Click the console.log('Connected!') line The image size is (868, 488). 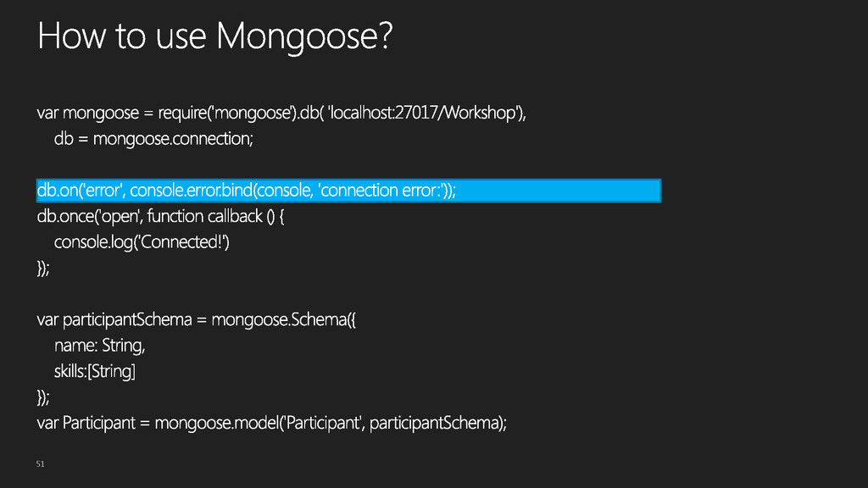click(x=142, y=242)
